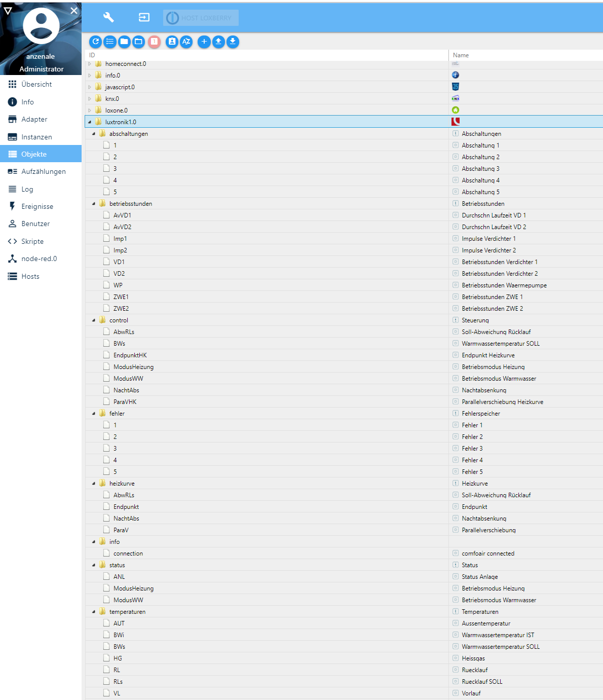603x700 pixels.
Task: Expand the knx.0 folder
Action: point(90,99)
